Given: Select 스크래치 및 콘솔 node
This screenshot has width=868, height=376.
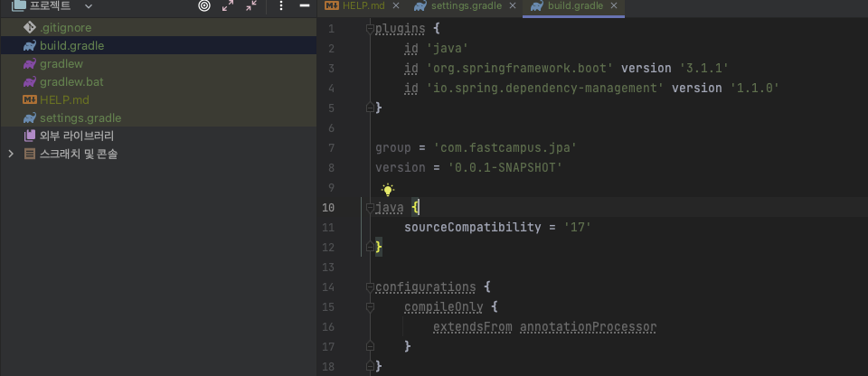Looking at the screenshot, I should (158, 154).
